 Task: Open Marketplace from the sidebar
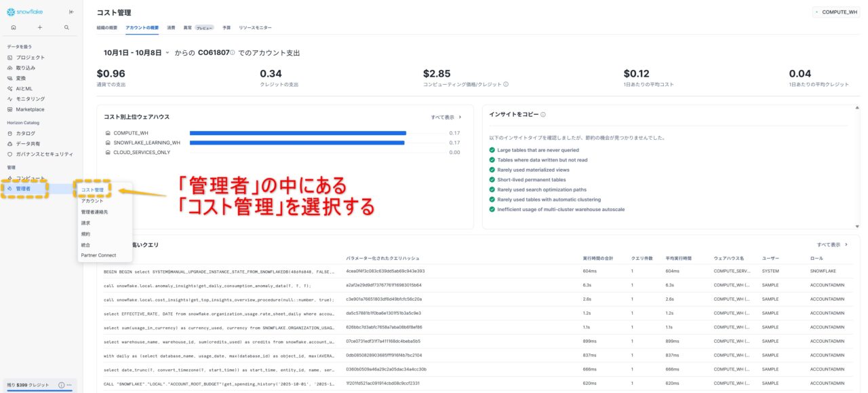(30, 109)
